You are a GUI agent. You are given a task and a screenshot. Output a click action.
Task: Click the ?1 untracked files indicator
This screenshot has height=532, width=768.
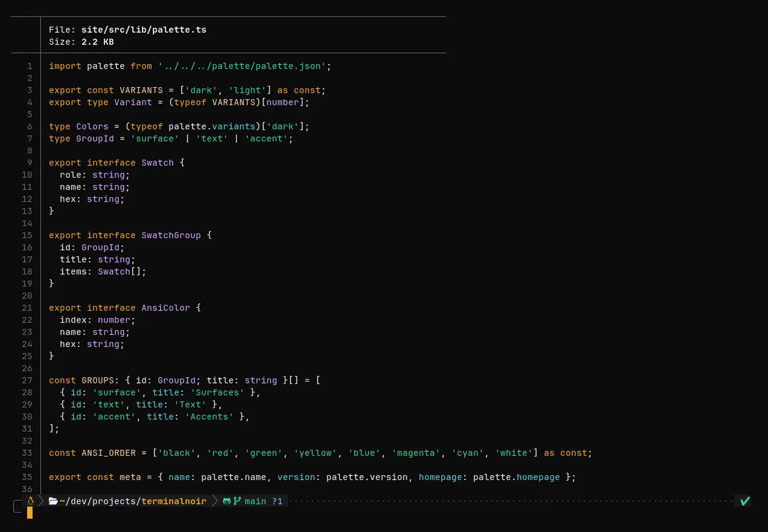click(x=277, y=501)
